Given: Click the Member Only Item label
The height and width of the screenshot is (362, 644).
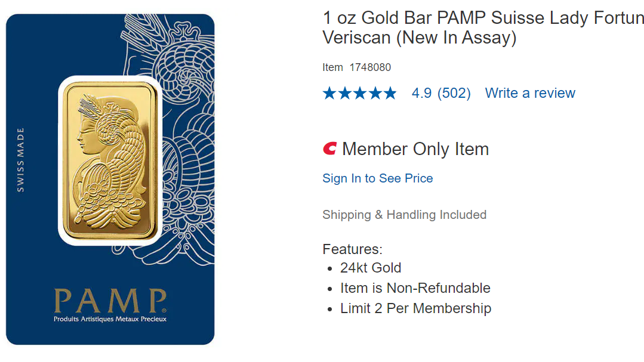Looking at the screenshot, I should [415, 148].
